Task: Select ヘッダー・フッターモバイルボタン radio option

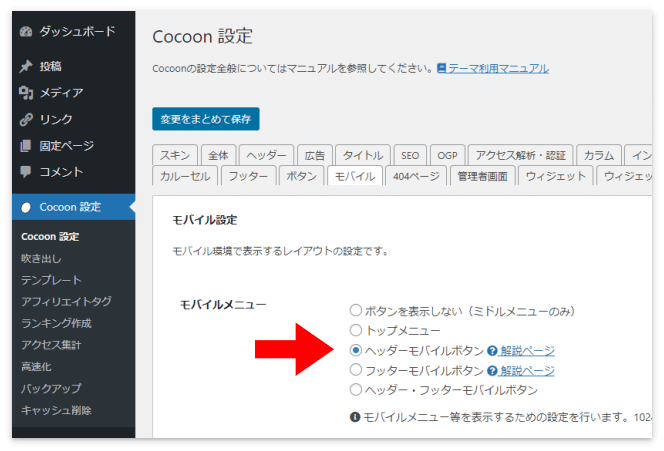Action: click(356, 389)
